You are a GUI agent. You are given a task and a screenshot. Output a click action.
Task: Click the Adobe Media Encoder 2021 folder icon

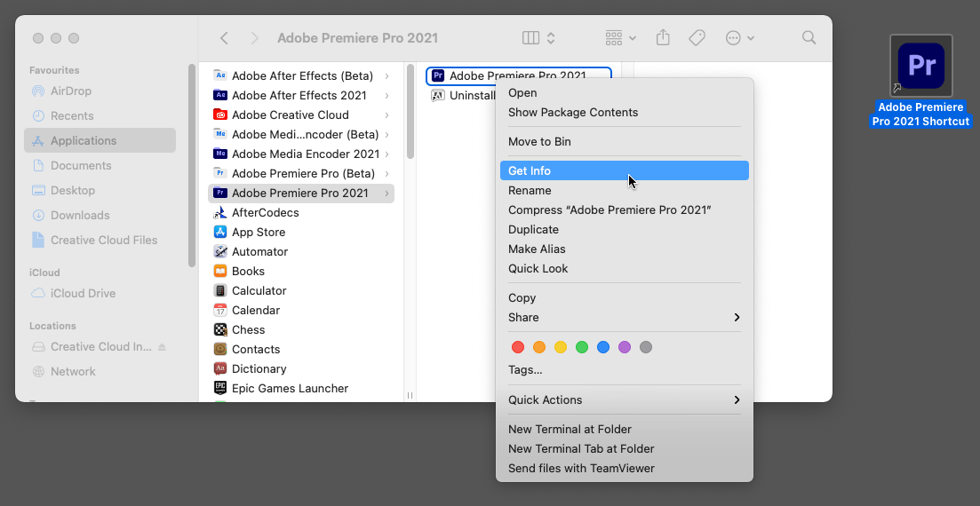[x=220, y=154]
